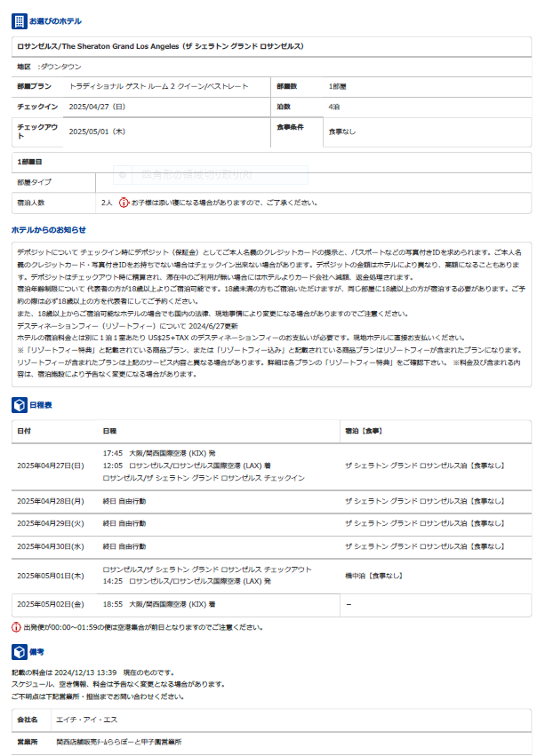Screen dimensions: 545x756
Task: Click the 部屋プラン label
Action: point(35,86)
